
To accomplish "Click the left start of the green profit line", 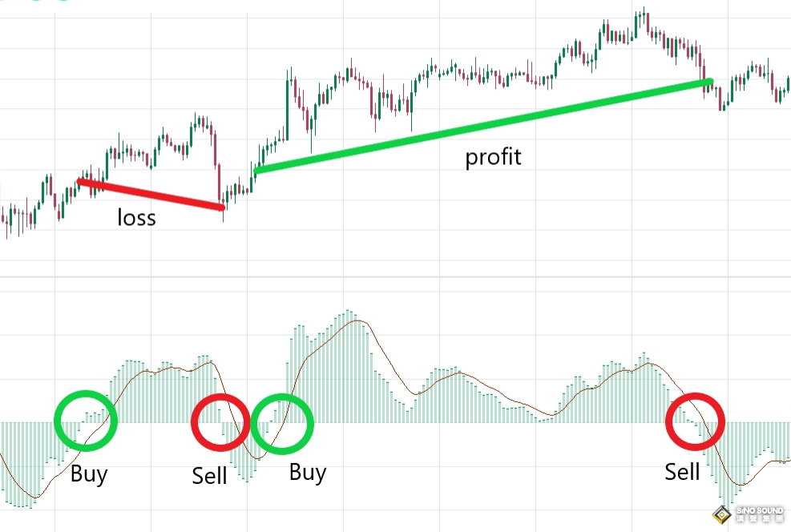I will [x=256, y=170].
